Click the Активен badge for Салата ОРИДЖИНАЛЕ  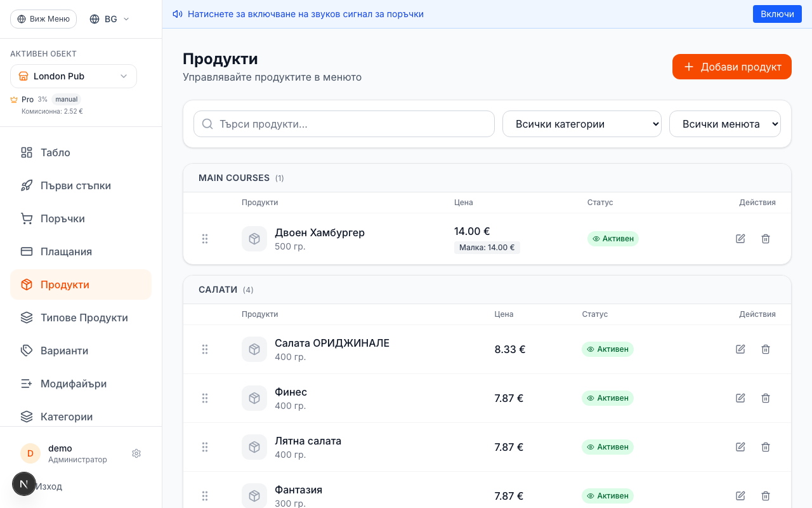coord(607,349)
